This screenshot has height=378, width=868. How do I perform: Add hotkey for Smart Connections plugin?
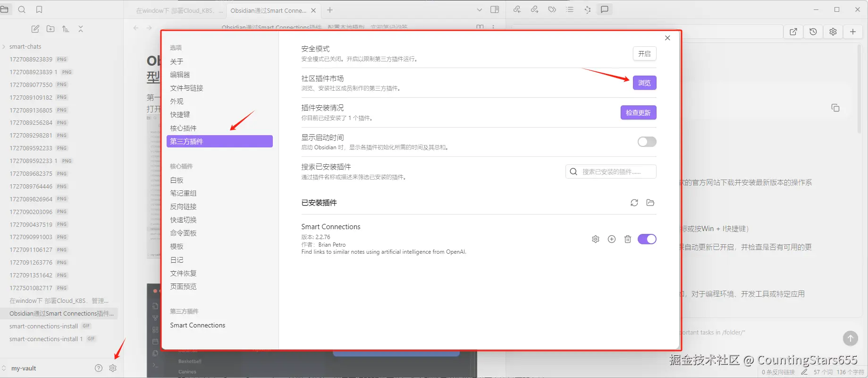point(612,239)
